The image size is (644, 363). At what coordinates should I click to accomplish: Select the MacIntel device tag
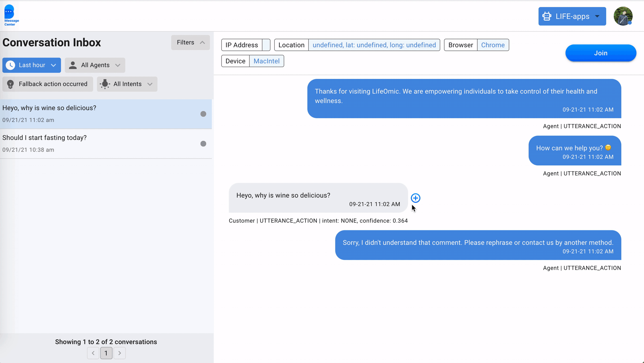tap(266, 61)
